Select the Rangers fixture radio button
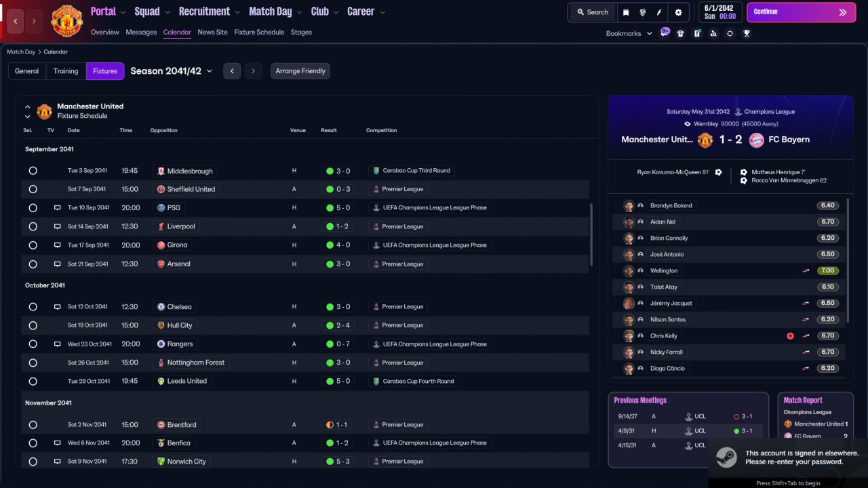The image size is (868, 488). pyautogui.click(x=33, y=344)
